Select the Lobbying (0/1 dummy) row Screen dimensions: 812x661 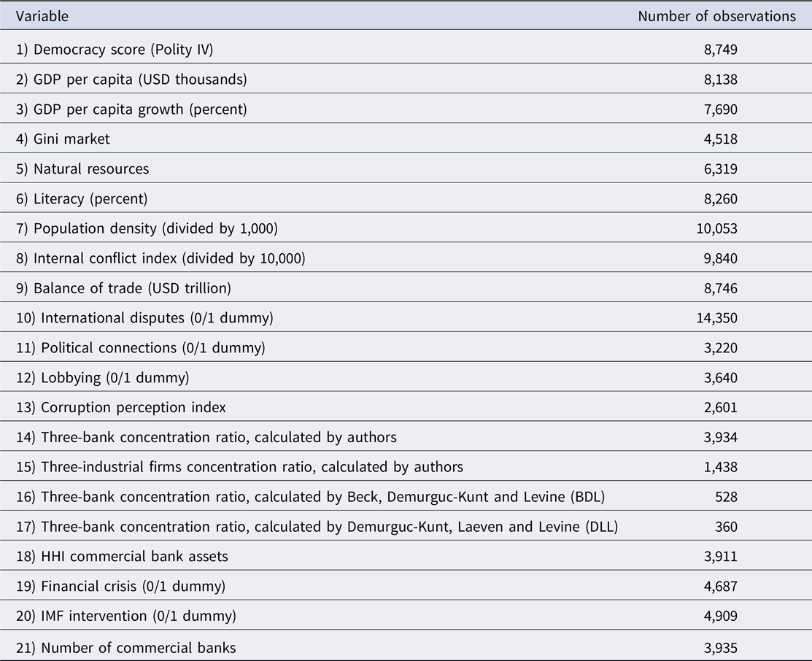coord(406,378)
